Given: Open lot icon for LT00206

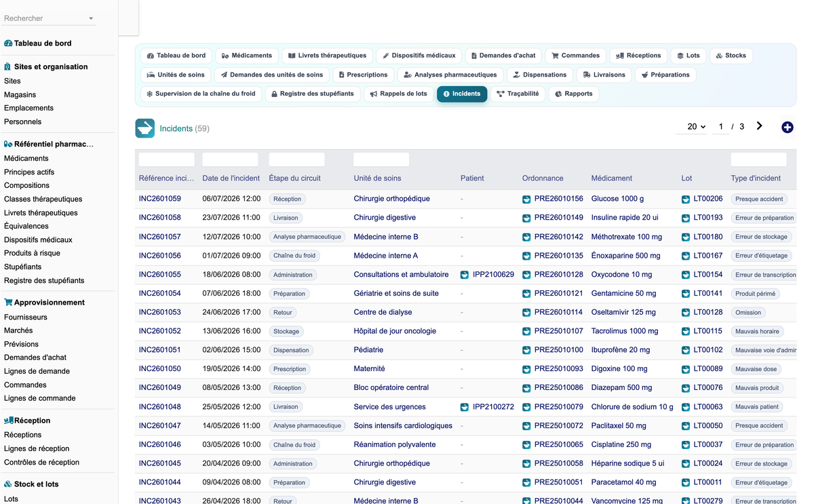Looking at the screenshot, I should pos(686,199).
